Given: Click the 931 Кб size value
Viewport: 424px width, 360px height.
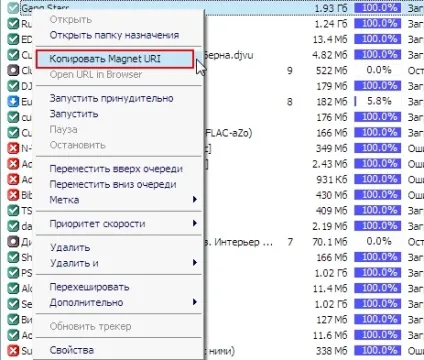Looking at the screenshot, I should [332, 179].
